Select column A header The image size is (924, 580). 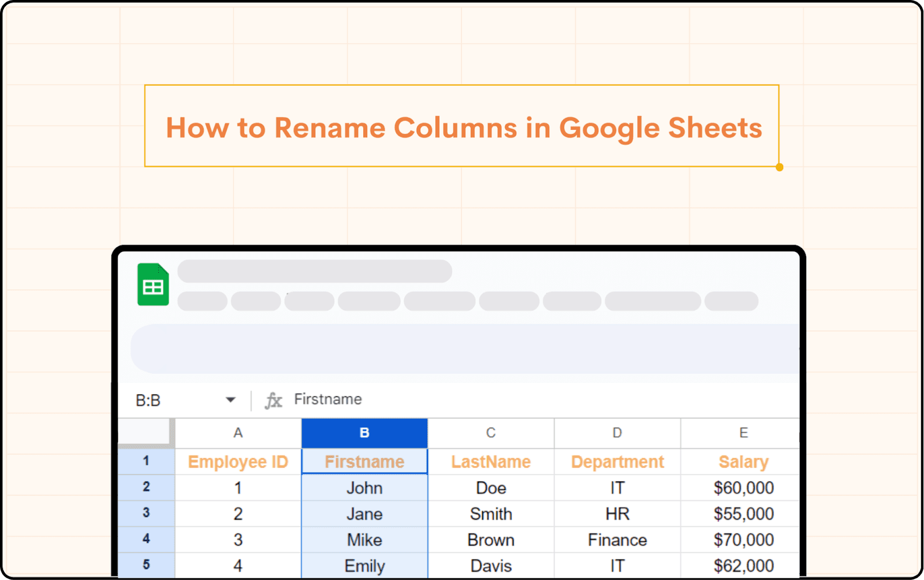pos(238,433)
